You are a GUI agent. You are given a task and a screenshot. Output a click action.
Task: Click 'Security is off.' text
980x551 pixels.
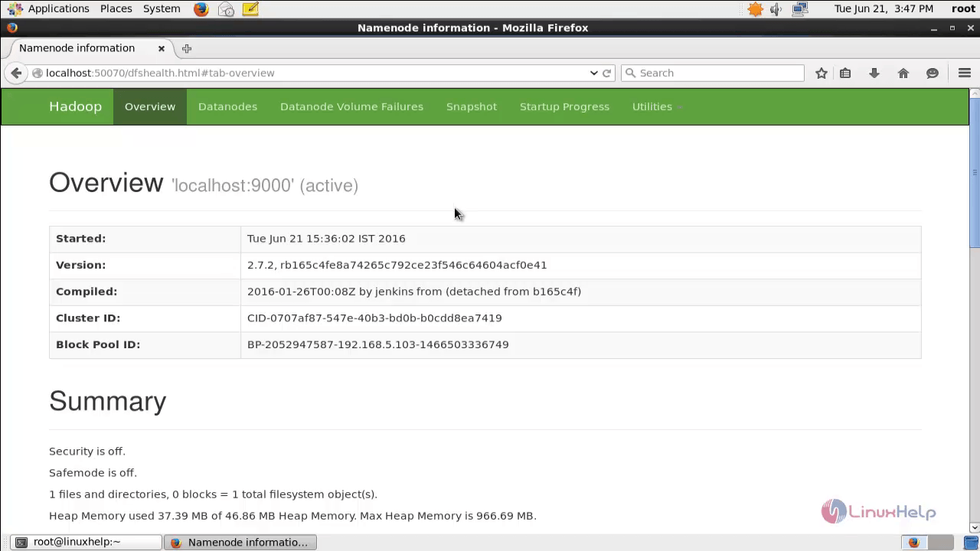[87, 452]
